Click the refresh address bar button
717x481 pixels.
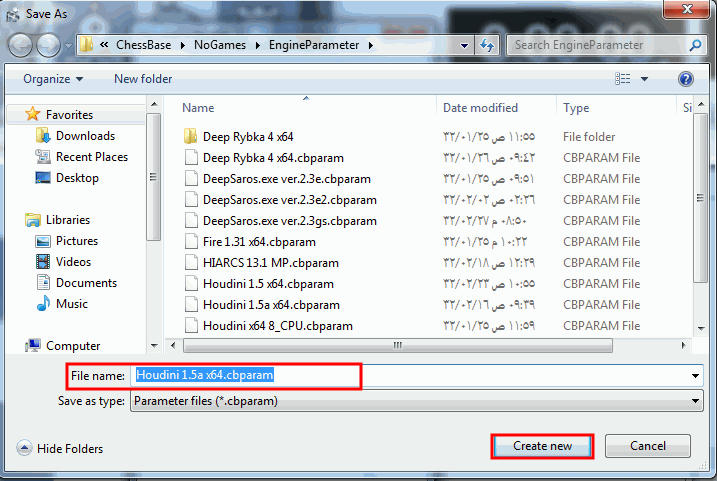(x=487, y=45)
